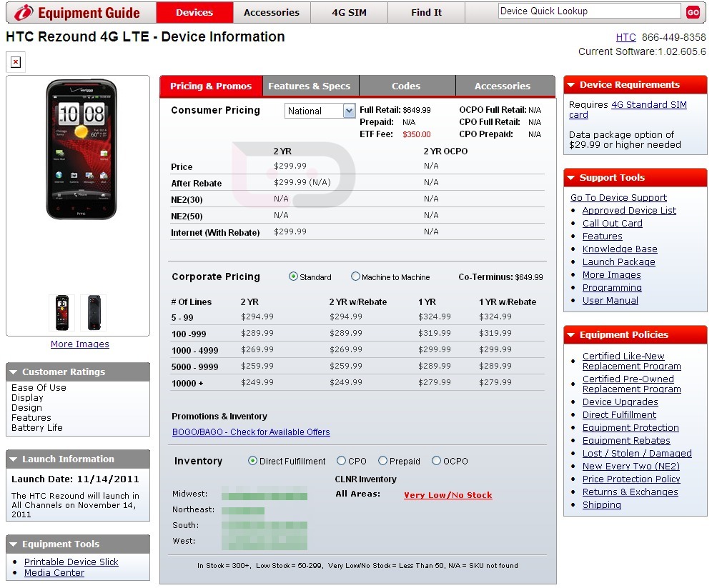Open the User Manual link
Image resolution: width=717 pixels, height=588 pixels.
[610, 301]
